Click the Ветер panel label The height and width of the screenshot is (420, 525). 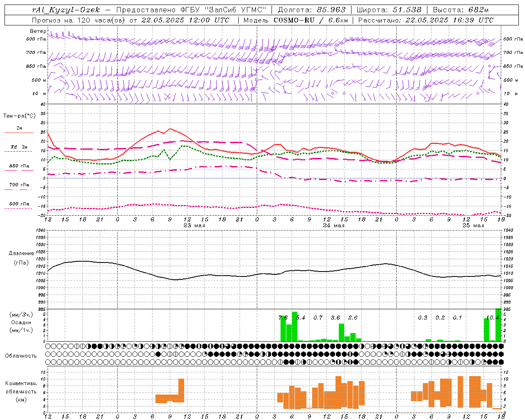pyautogui.click(x=38, y=31)
